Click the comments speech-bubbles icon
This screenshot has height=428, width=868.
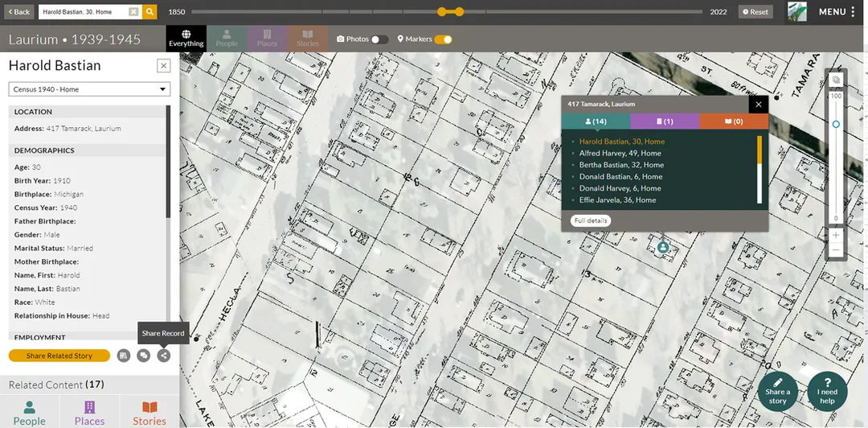pyautogui.click(x=143, y=356)
